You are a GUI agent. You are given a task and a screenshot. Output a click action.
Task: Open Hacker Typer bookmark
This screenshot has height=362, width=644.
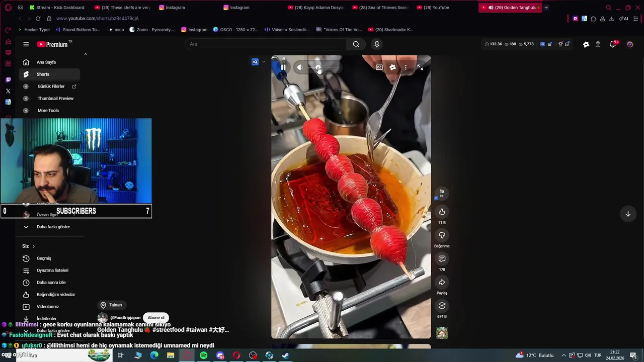click(x=34, y=30)
